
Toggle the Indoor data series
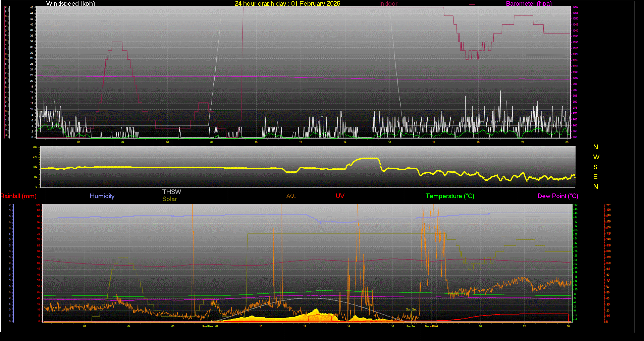pyautogui.click(x=388, y=4)
